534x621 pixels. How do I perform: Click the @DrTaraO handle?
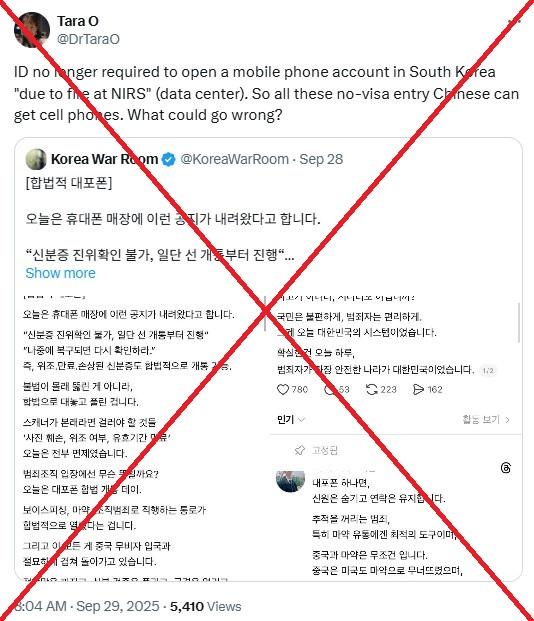point(88,39)
